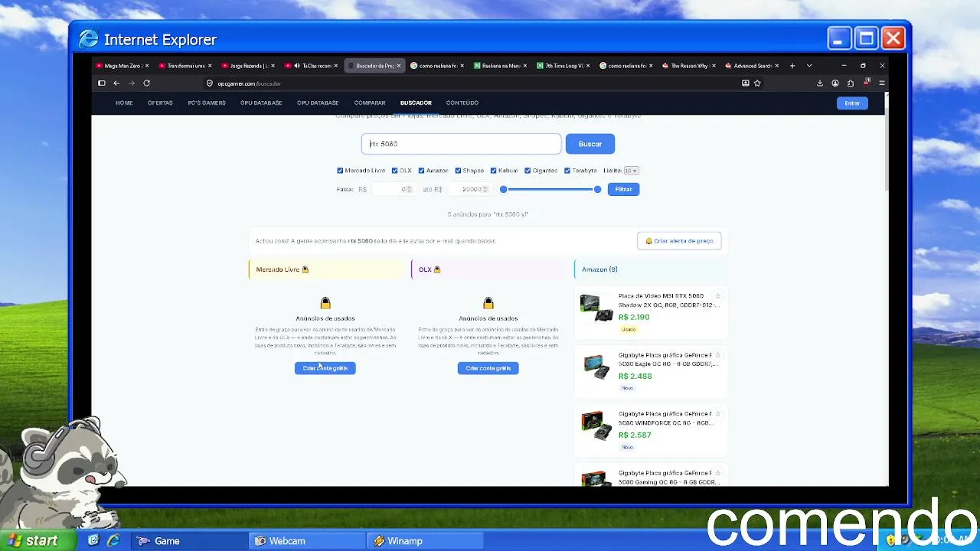Uncheck the OLX store checkbox
This screenshot has width=980, height=551.
395,171
